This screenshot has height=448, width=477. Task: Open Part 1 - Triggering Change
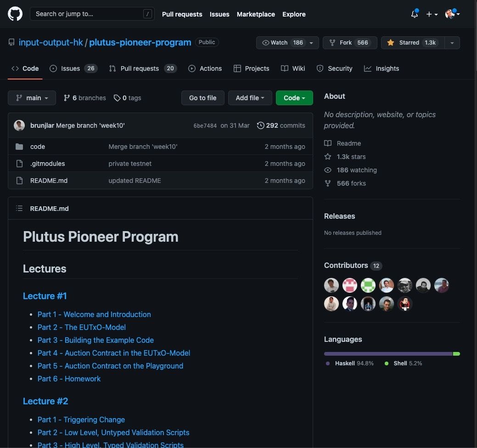point(81,420)
